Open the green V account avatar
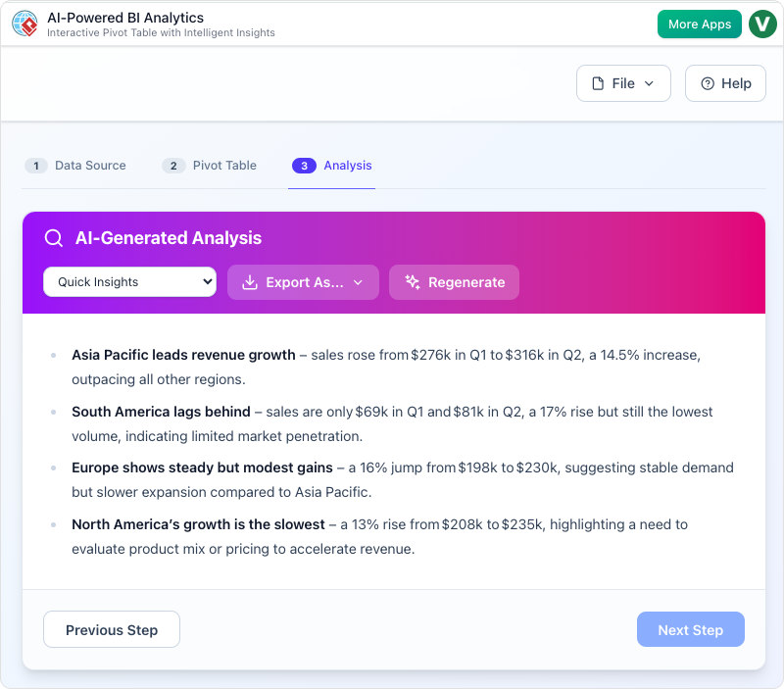 (762, 24)
